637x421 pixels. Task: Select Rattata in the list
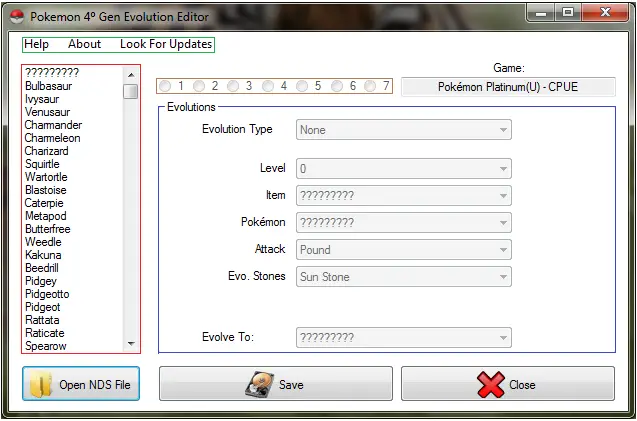click(42, 320)
